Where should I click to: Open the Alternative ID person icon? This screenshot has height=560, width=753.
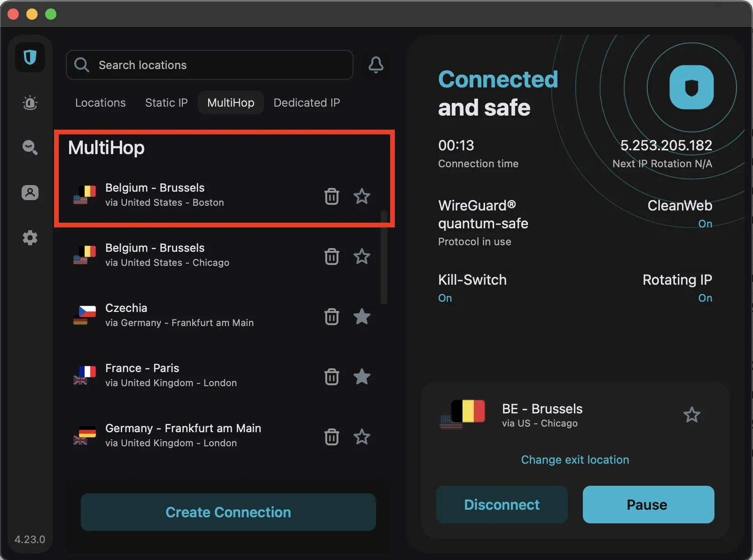pos(30,193)
